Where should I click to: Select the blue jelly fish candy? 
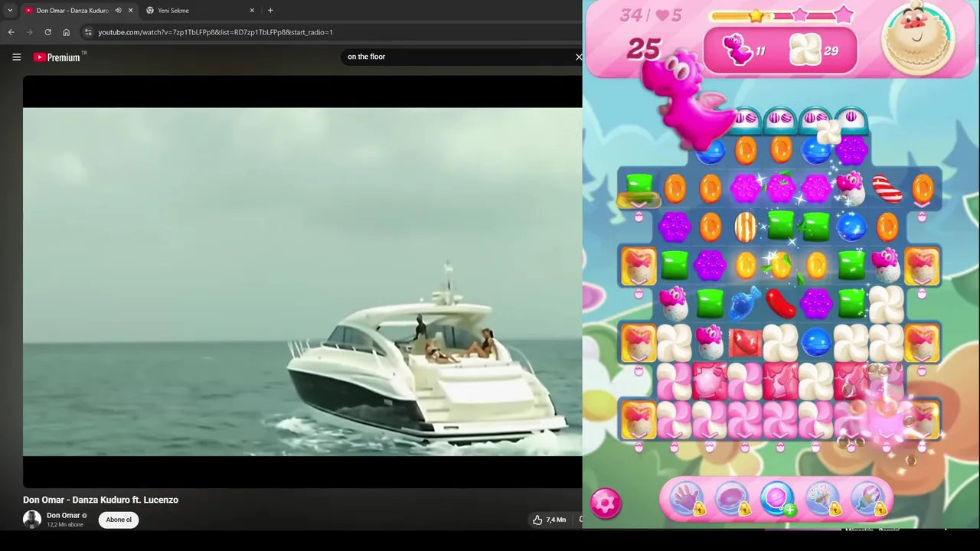click(745, 302)
